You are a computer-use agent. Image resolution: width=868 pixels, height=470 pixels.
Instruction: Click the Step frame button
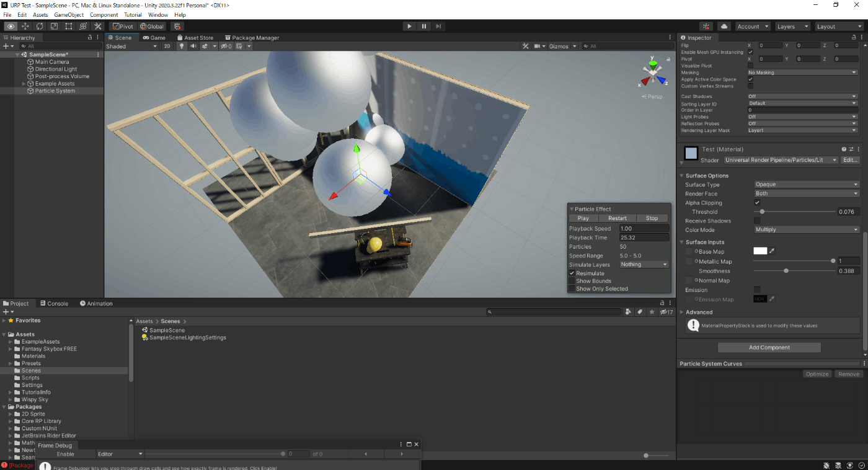pyautogui.click(x=439, y=27)
